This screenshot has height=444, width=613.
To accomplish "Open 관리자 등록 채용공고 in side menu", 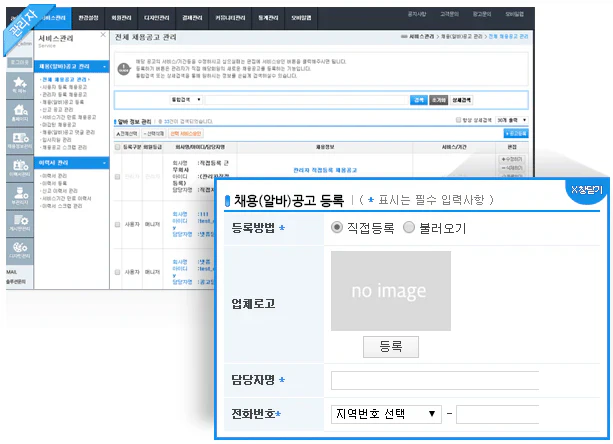I will click(65, 95).
